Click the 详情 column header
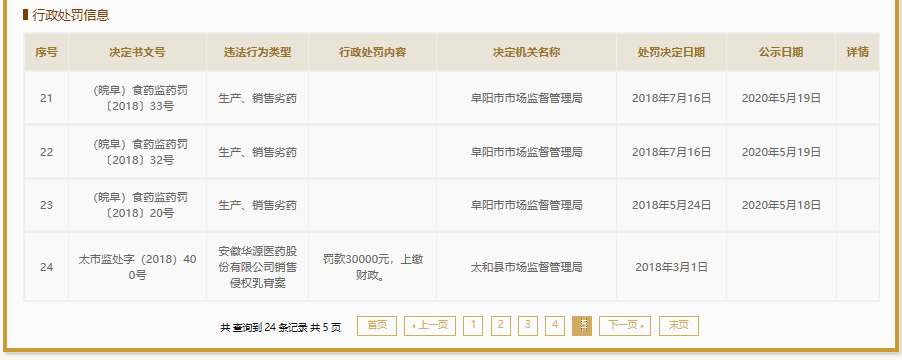This screenshot has height=360, width=902. point(858,52)
